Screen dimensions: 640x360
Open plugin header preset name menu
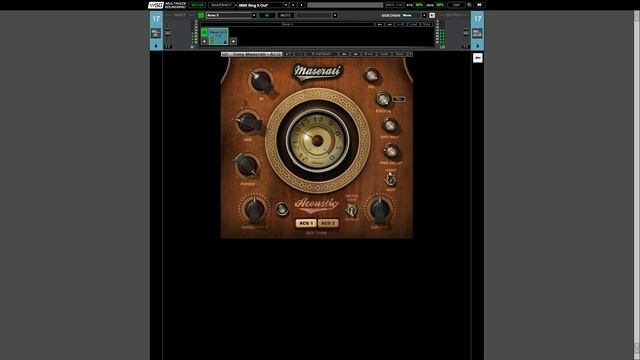(x=322, y=54)
